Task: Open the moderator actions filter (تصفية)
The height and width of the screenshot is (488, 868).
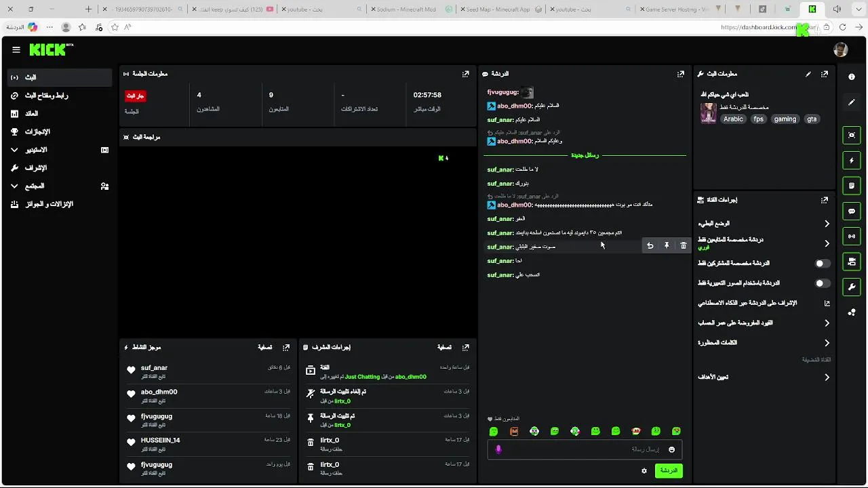Action: 444,347
